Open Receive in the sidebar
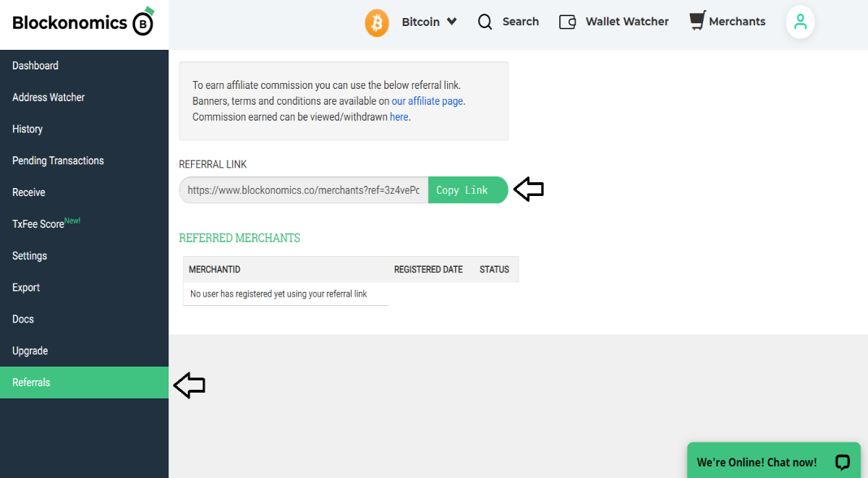 pyautogui.click(x=84, y=193)
